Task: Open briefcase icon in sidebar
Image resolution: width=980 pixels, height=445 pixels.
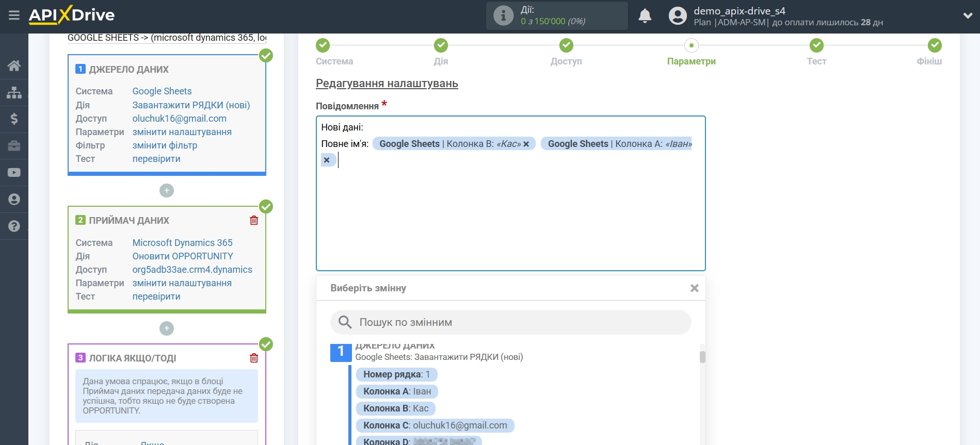Action: point(14,146)
